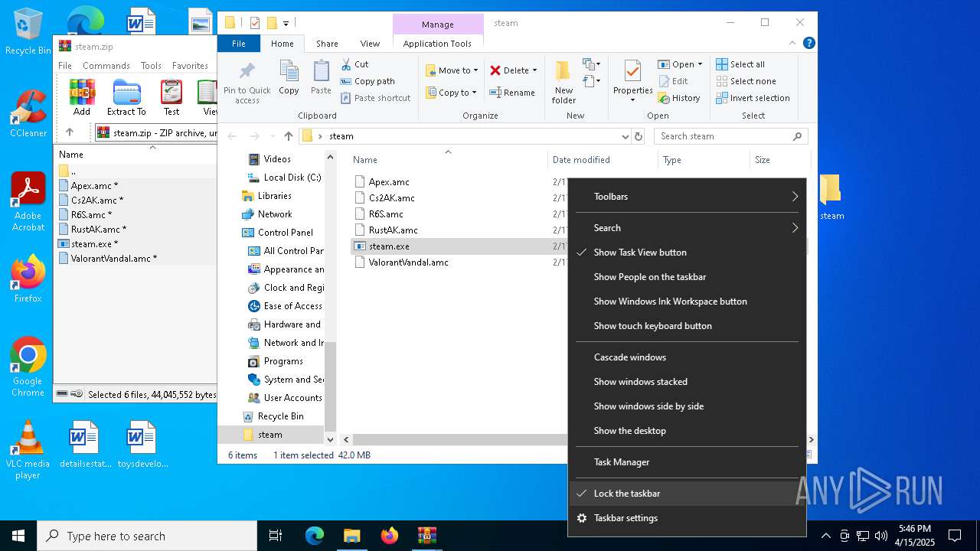Switch to the Share ribbon tab
980x551 pixels.
(327, 44)
